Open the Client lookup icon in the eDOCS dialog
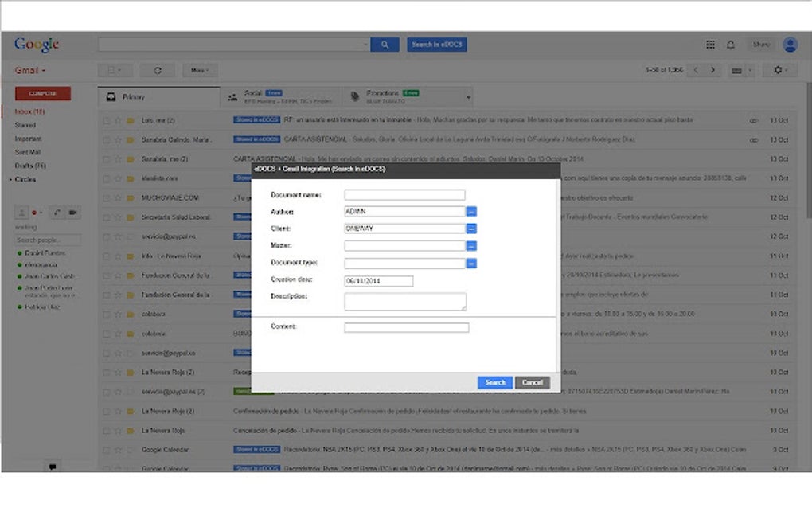 473,229
